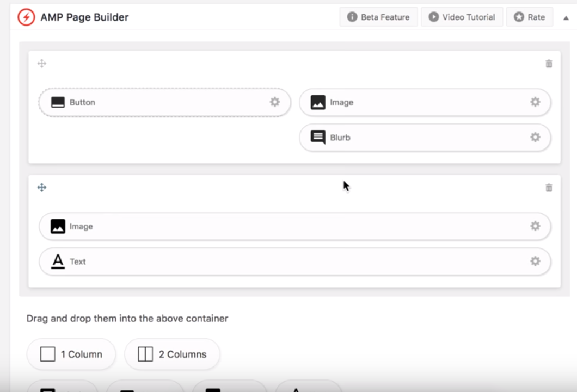Delete the row containing the Text module

pos(549,188)
